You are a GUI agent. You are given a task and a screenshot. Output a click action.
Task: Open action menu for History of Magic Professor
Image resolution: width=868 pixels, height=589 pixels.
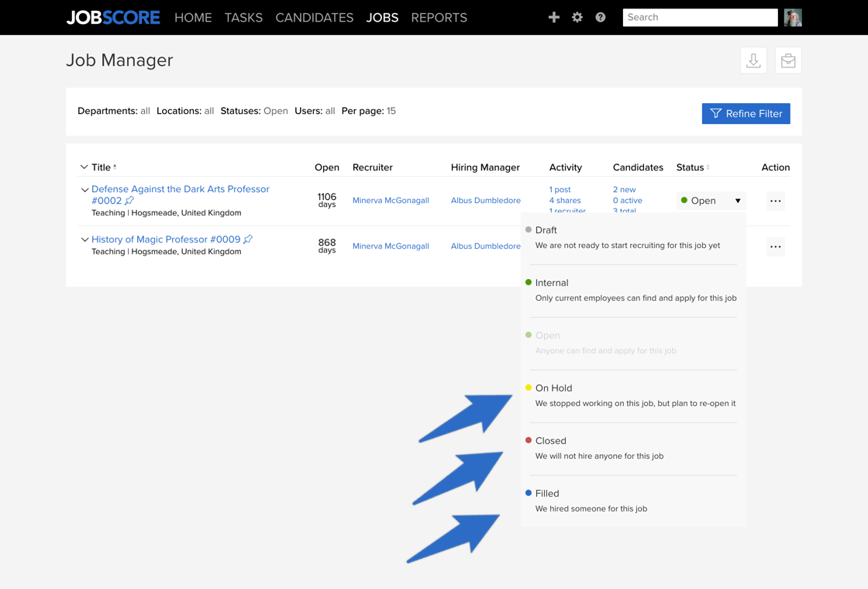pyautogui.click(x=776, y=246)
